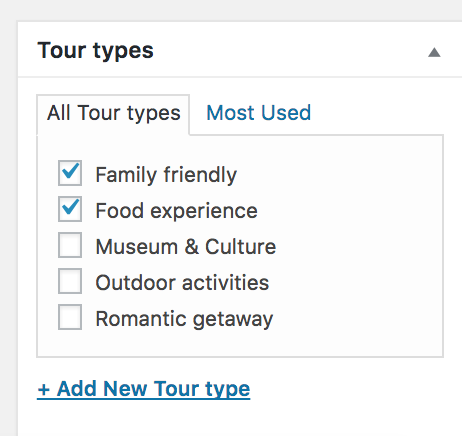Image resolution: width=462 pixels, height=436 pixels.
Task: Click the Food experience label text
Action: [x=176, y=211]
